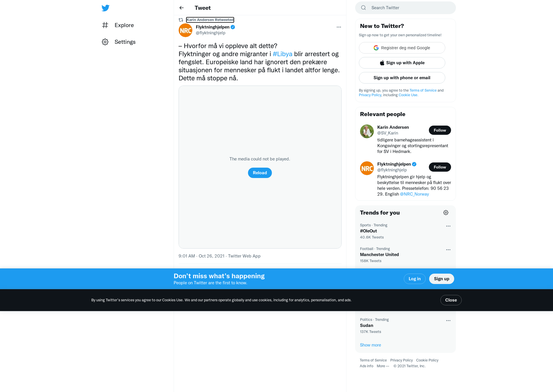Reload the unplayable media
The image size is (553, 392).
[x=260, y=173]
